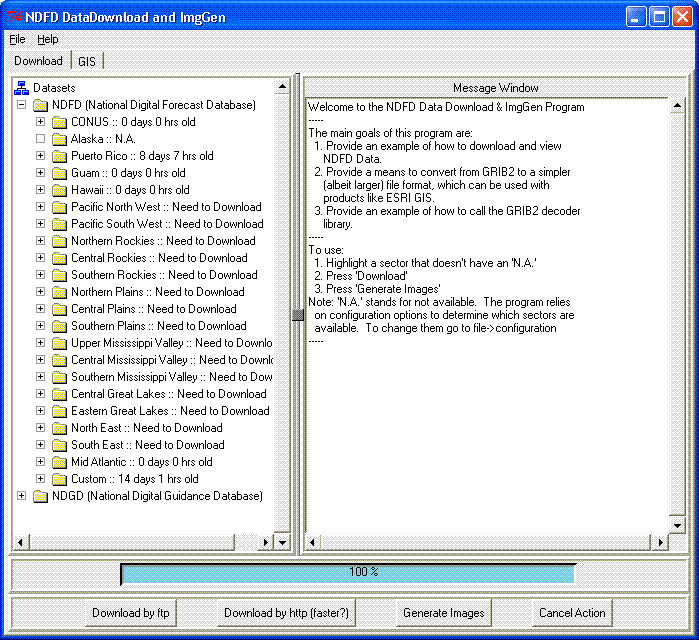Image resolution: width=699 pixels, height=640 pixels.
Task: Click the 100 % progress bar
Action: pos(348,574)
